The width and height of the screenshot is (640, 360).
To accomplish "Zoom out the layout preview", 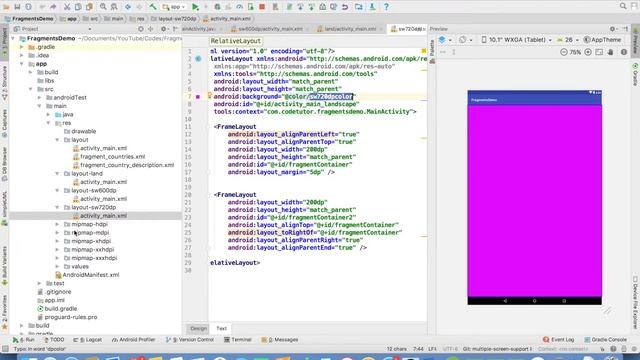I will click(564, 52).
